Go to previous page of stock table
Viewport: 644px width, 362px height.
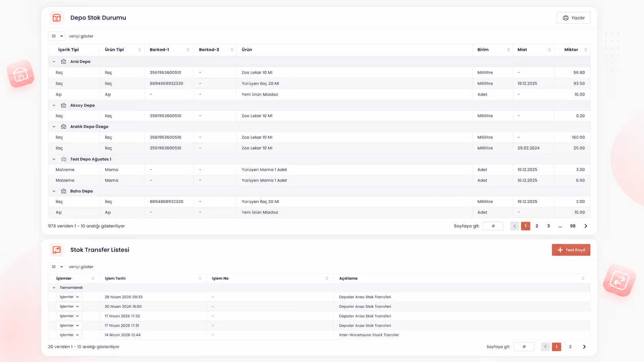coord(515,226)
